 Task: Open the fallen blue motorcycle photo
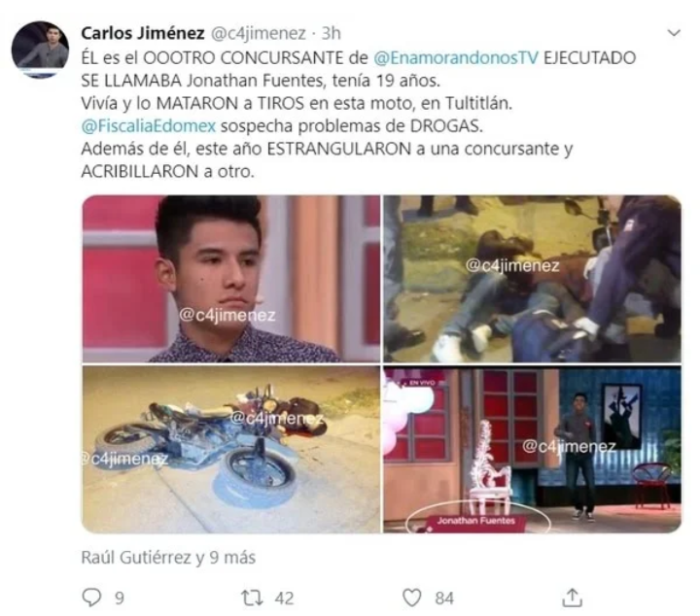pyautogui.click(x=231, y=449)
